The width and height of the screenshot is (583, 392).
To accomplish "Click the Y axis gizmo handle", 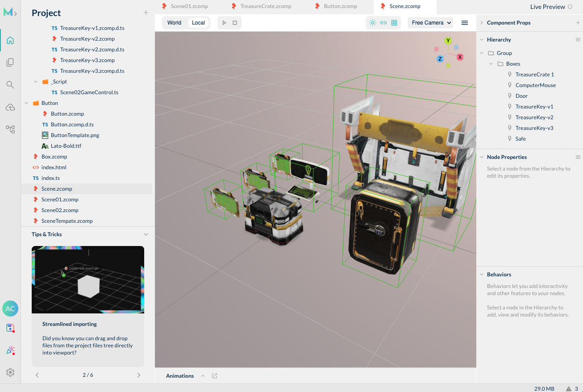I will point(448,41).
